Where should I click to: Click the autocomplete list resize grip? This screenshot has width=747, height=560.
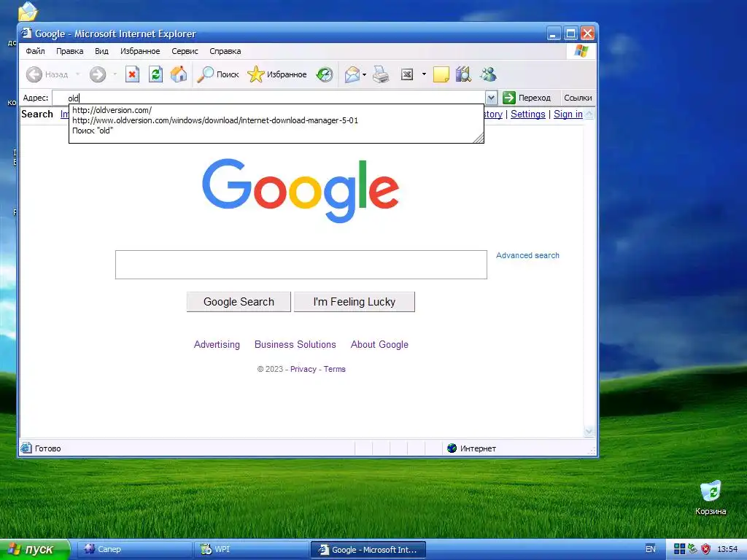479,138
